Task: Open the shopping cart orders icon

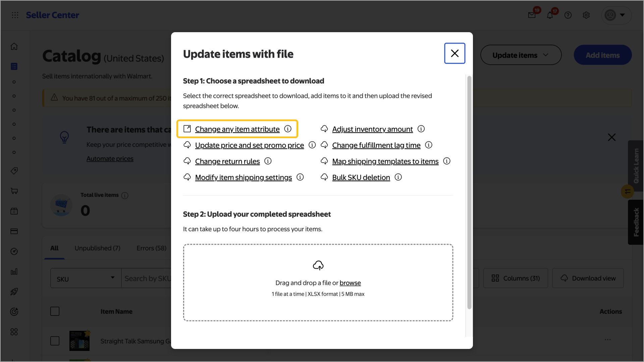Action: pyautogui.click(x=14, y=191)
